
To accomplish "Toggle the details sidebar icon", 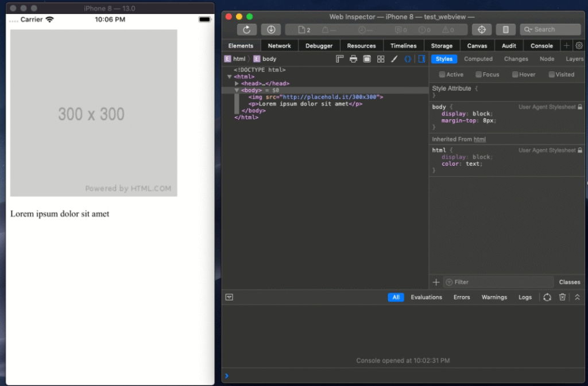I will point(421,59).
